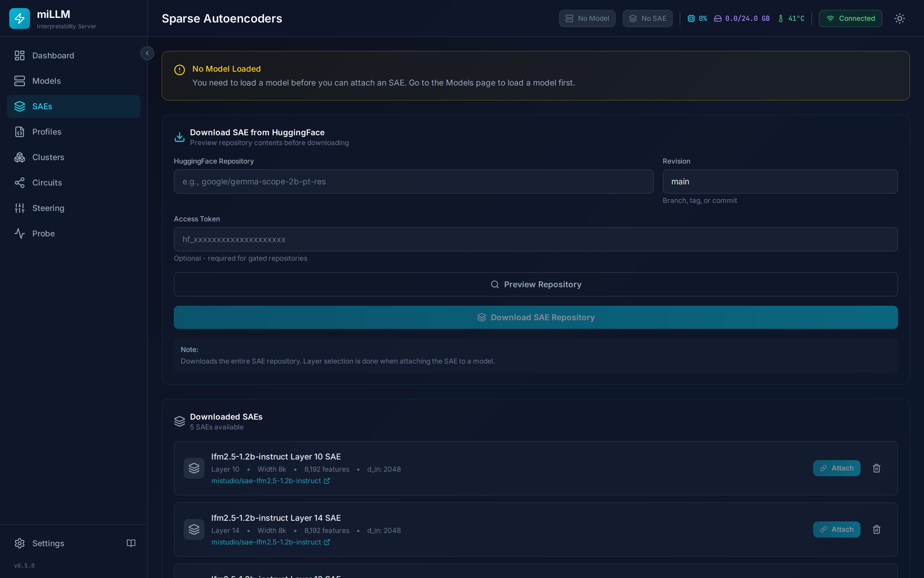Screen dimensions: 924x578
Task: Click the No Model status badge
Action: click(x=587, y=18)
